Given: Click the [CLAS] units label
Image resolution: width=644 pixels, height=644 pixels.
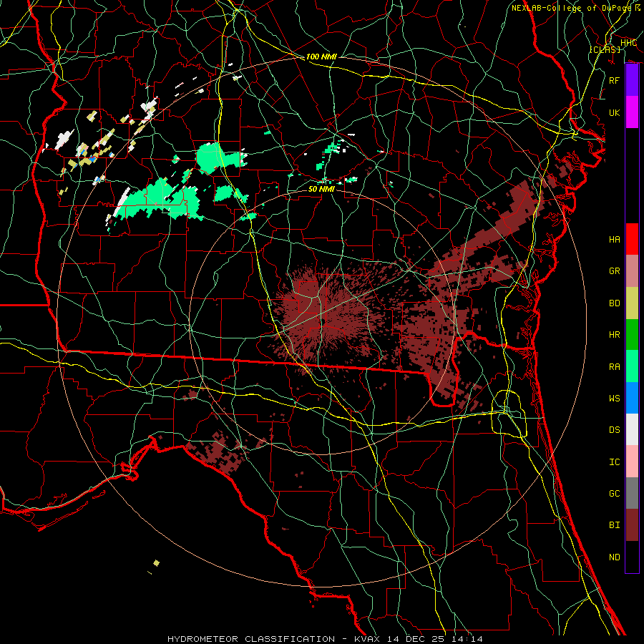Looking at the screenshot, I should tap(605, 49).
